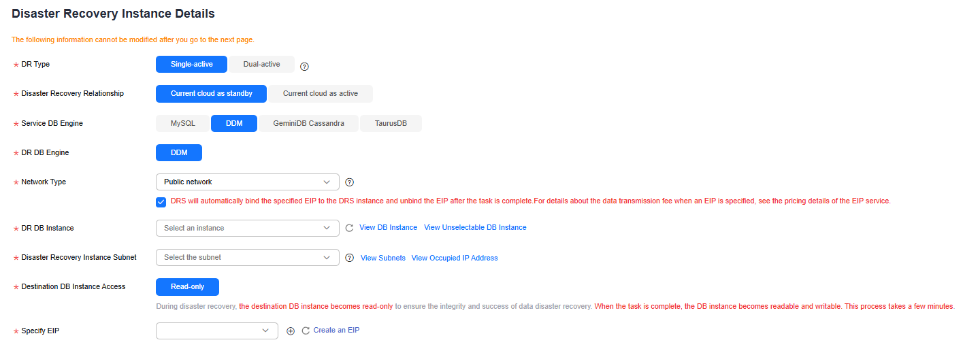The height and width of the screenshot is (353, 980).
Task: Click the plus icon next to Specify EIP
Action: [x=291, y=331]
